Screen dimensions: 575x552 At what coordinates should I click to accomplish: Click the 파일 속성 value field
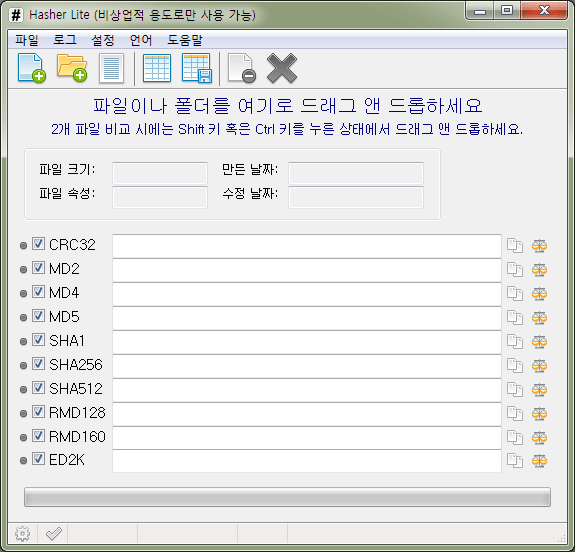pos(160,197)
